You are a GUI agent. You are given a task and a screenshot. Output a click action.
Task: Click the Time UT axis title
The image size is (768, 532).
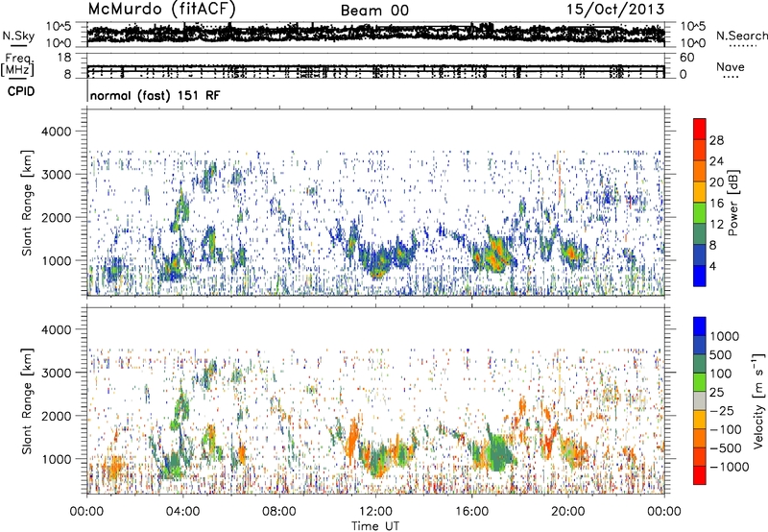[375, 526]
